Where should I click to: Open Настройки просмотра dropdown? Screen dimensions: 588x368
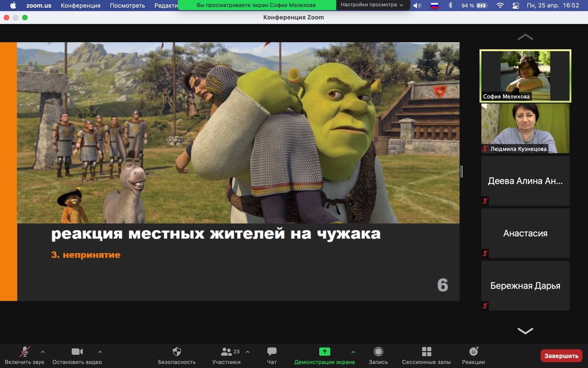coord(372,5)
